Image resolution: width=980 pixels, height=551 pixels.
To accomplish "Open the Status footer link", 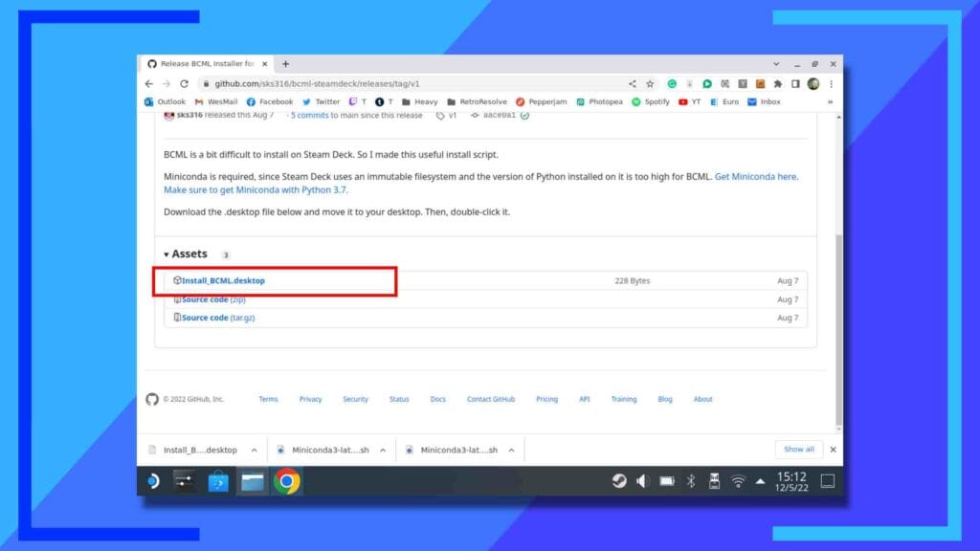I will tap(399, 399).
